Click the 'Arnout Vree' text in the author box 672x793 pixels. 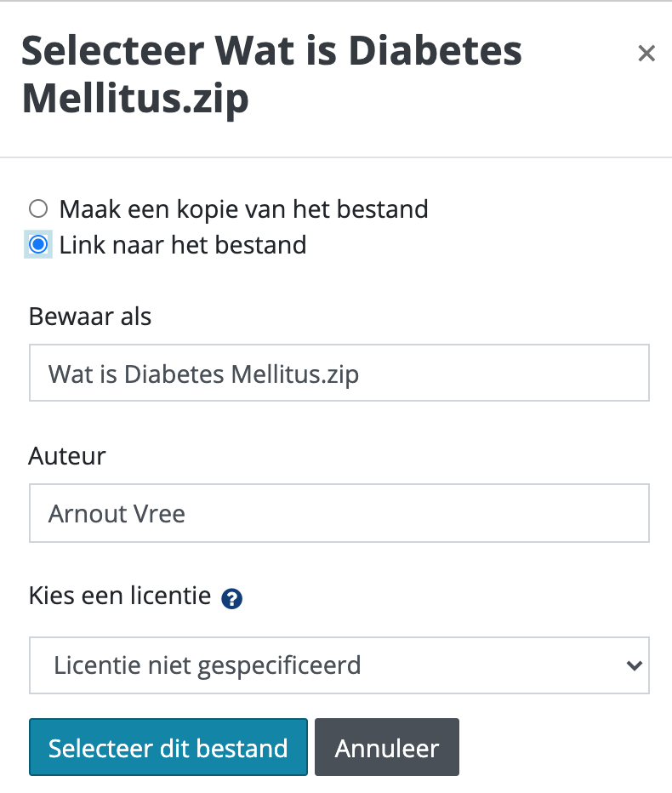pos(117,514)
